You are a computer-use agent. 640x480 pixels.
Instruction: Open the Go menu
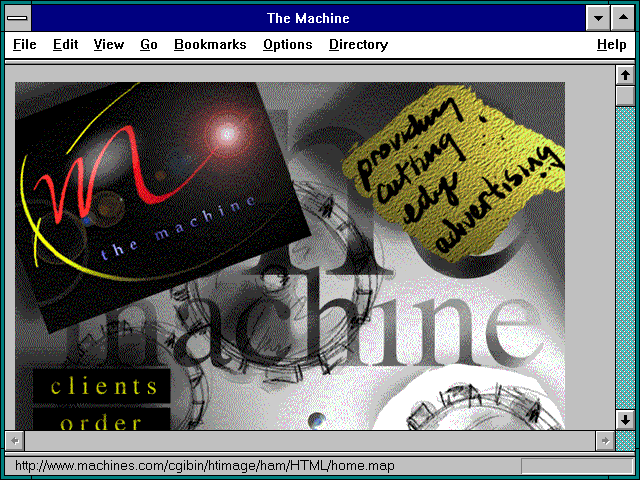[149, 44]
